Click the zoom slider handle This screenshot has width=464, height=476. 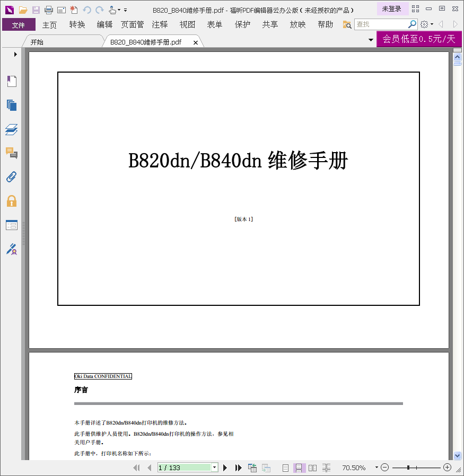[x=408, y=468]
